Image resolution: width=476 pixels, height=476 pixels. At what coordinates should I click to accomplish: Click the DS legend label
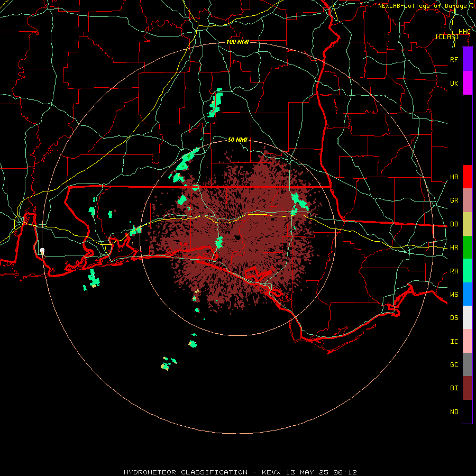[454, 318]
